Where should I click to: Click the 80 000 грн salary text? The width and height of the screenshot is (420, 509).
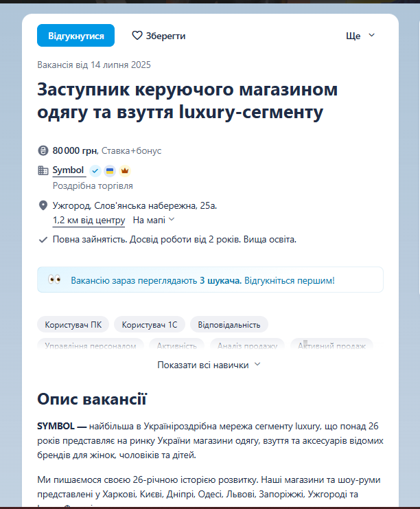pos(75,150)
